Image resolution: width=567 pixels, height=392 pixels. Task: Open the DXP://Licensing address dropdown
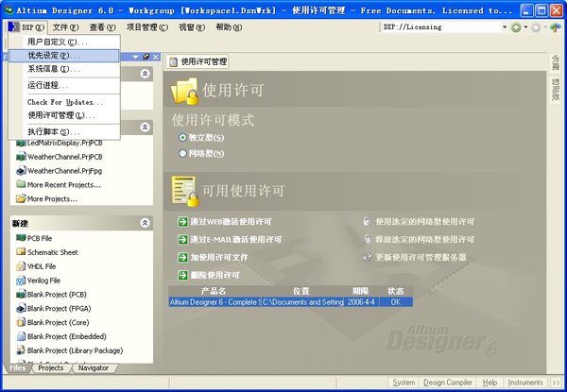(x=503, y=27)
